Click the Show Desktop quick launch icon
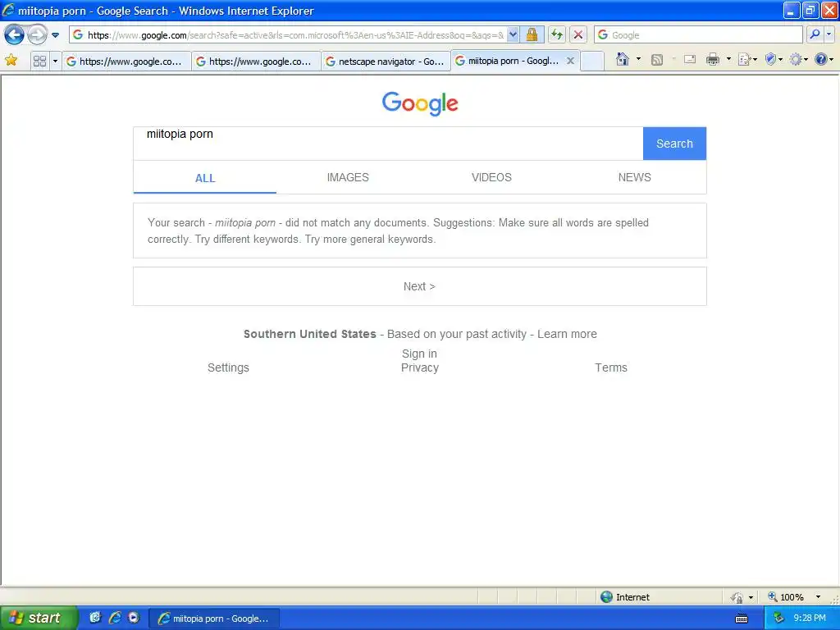The height and width of the screenshot is (630, 840). (x=95, y=618)
